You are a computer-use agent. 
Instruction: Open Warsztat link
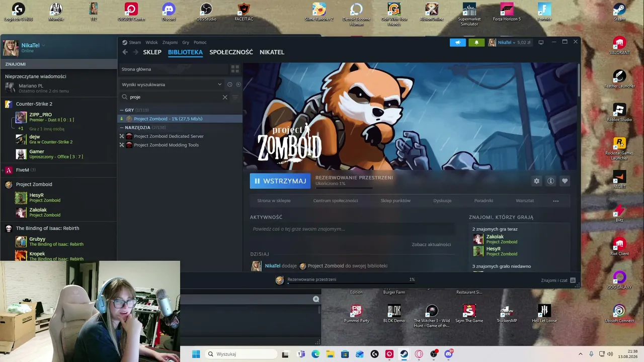(x=525, y=201)
